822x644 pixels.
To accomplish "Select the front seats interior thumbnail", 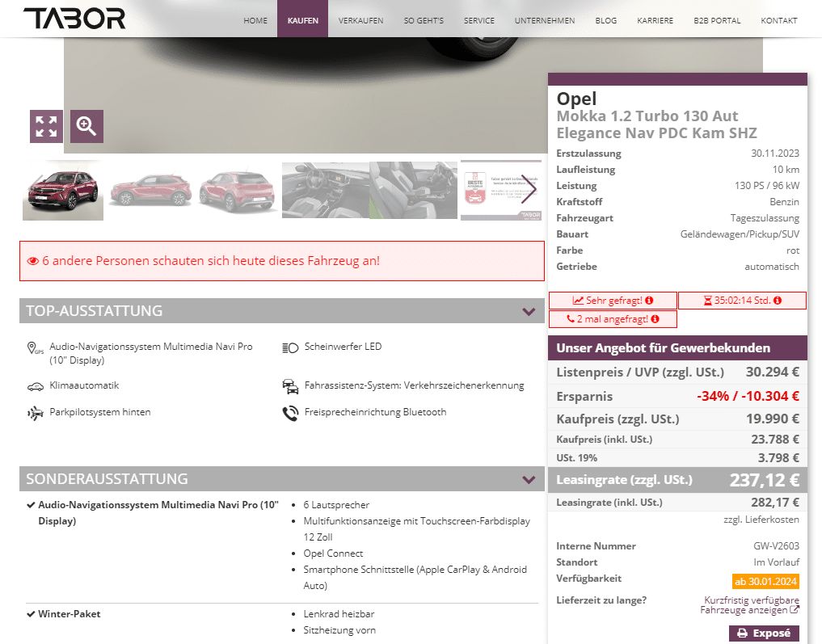I will pyautogui.click(x=413, y=190).
